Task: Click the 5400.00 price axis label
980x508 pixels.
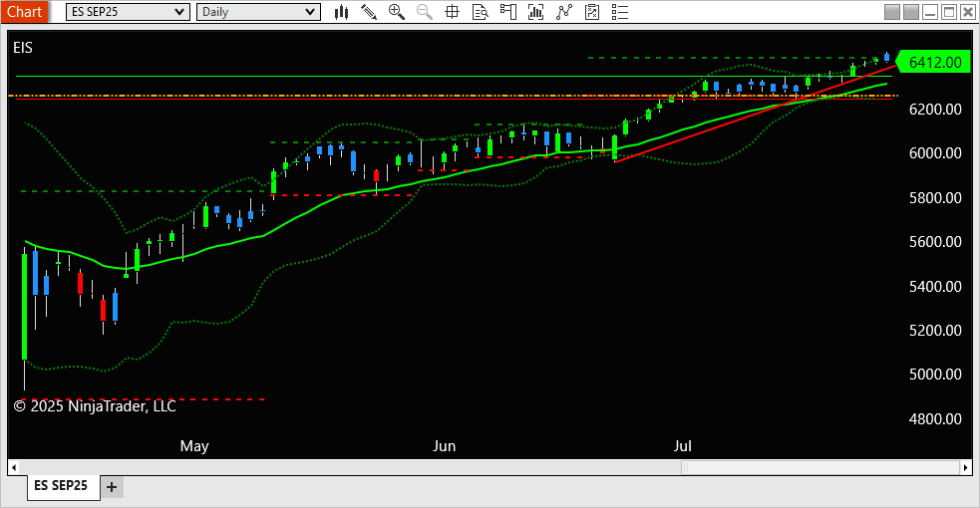Action: [935, 287]
